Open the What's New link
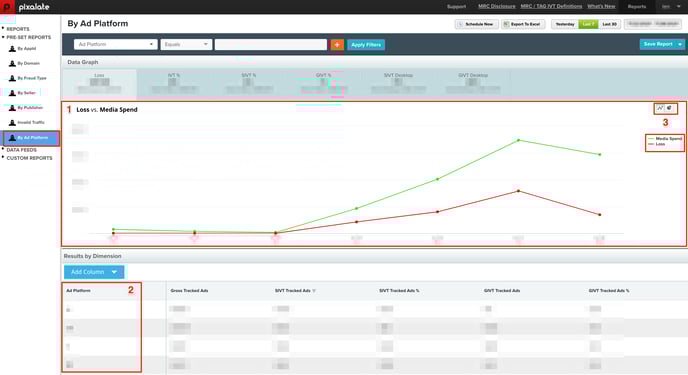 point(601,6)
